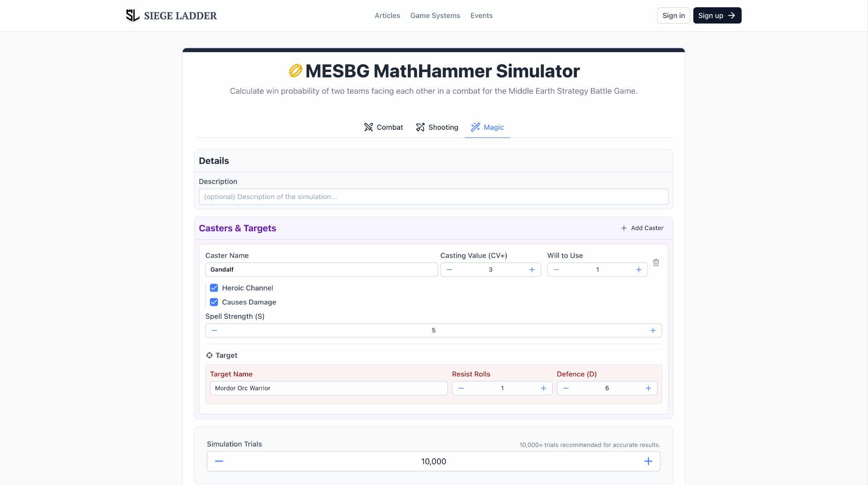Decrease Defence value with minus icon
The height and width of the screenshot is (485, 868).
[x=566, y=388]
